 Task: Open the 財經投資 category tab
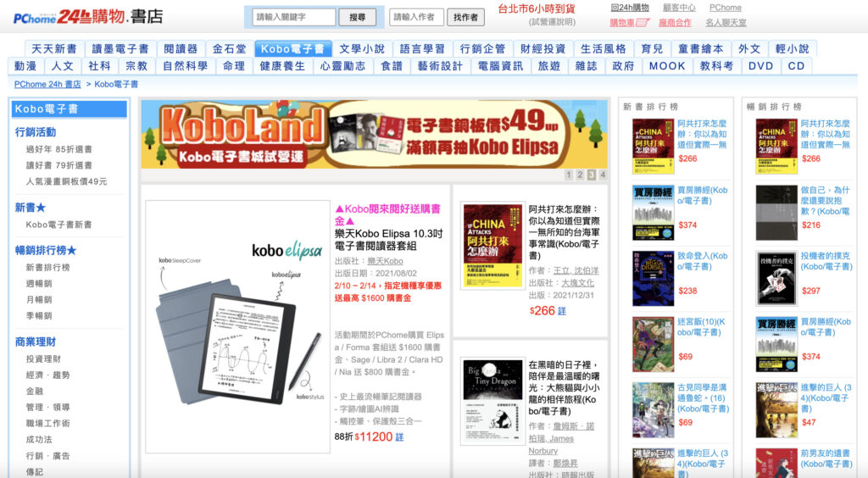pos(543,48)
